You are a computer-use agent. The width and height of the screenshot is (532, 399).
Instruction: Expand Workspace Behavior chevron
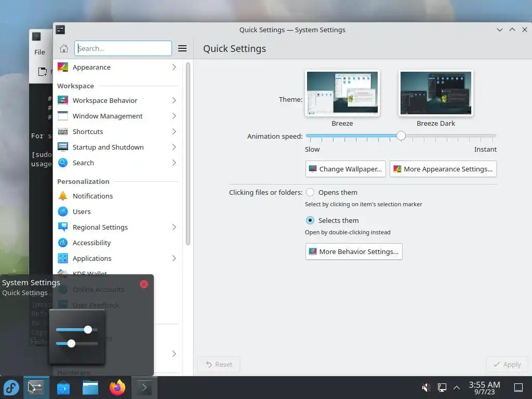(x=174, y=100)
